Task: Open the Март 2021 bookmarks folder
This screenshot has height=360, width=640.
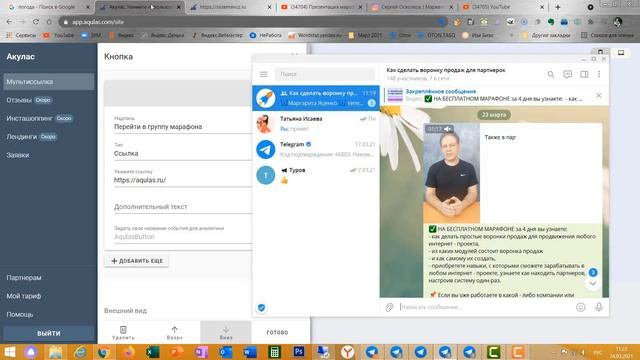Action: coord(365,36)
